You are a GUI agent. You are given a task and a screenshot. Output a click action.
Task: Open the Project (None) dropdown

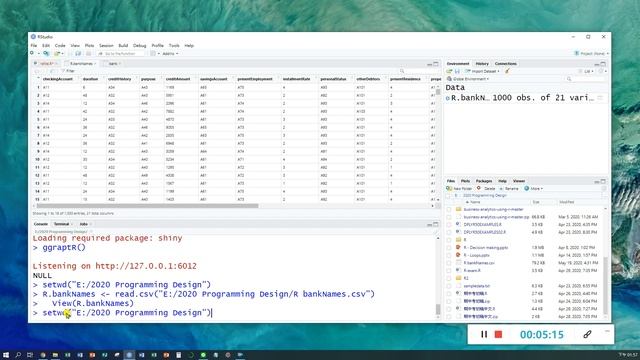pos(591,53)
